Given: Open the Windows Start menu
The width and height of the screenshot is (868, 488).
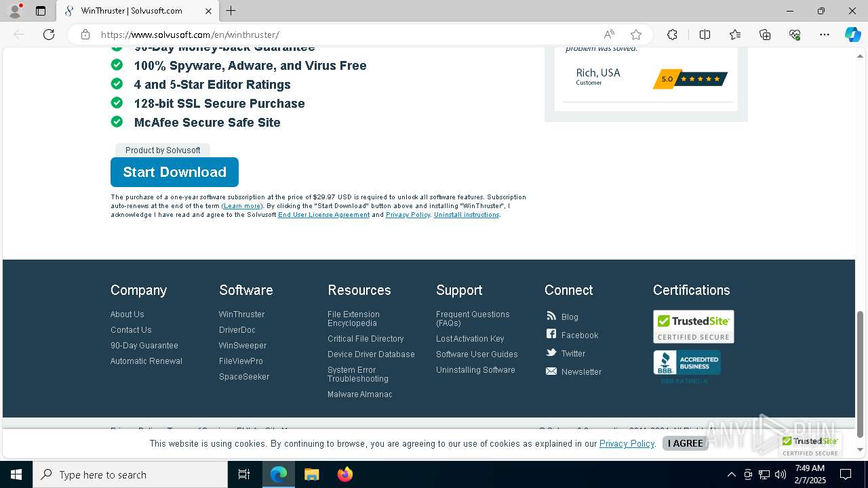Looking at the screenshot, I should (16, 474).
